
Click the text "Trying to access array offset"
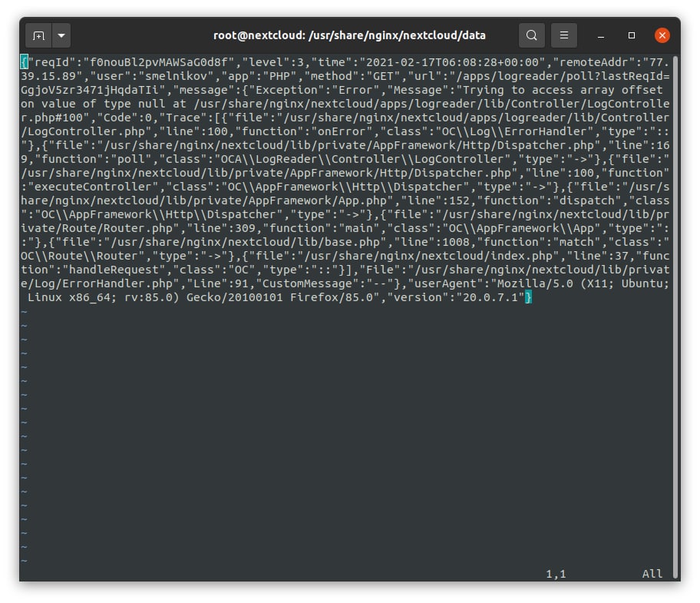click(x=563, y=90)
